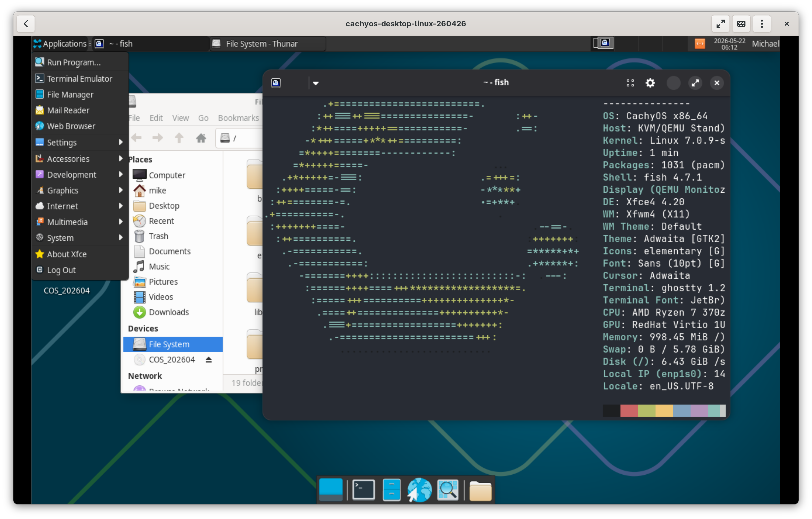
Task: Click the Forward arrow in Thunar toolbar
Action: click(x=158, y=137)
